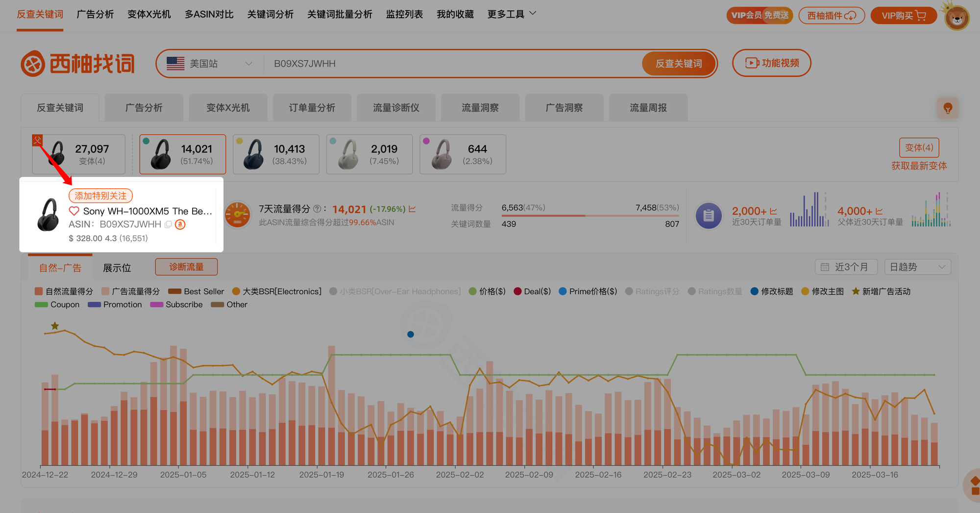Open 父体近30天订单量 mini bar chart

pyautogui.click(x=931, y=209)
